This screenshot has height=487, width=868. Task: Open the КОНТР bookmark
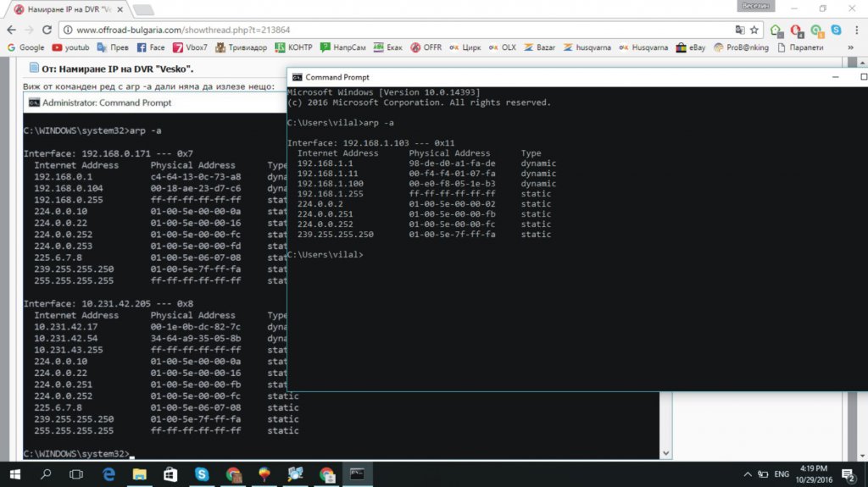point(293,47)
